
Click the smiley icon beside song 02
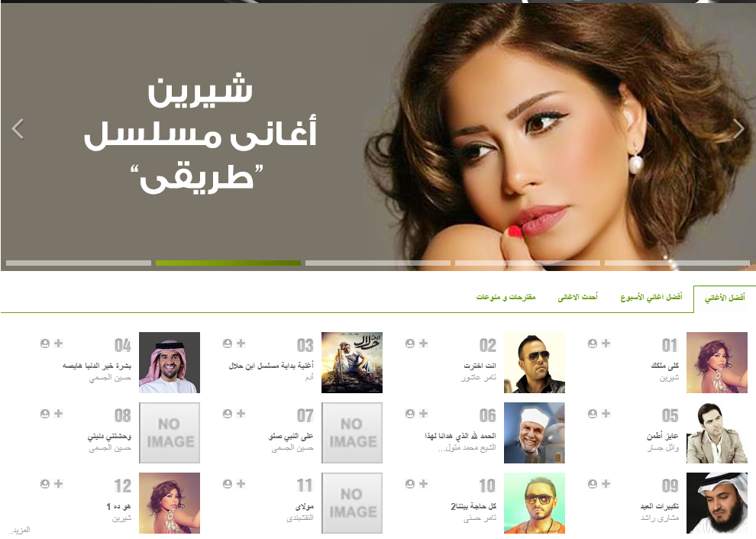pyautogui.click(x=410, y=344)
